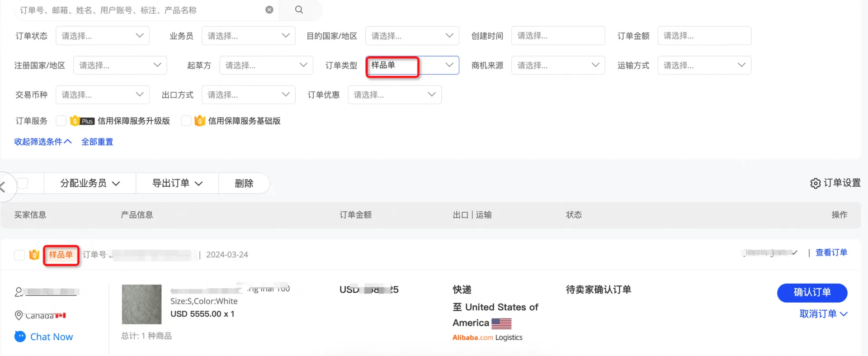Open the 起草方 dropdown
This screenshot has width=868, height=356.
pos(266,65)
